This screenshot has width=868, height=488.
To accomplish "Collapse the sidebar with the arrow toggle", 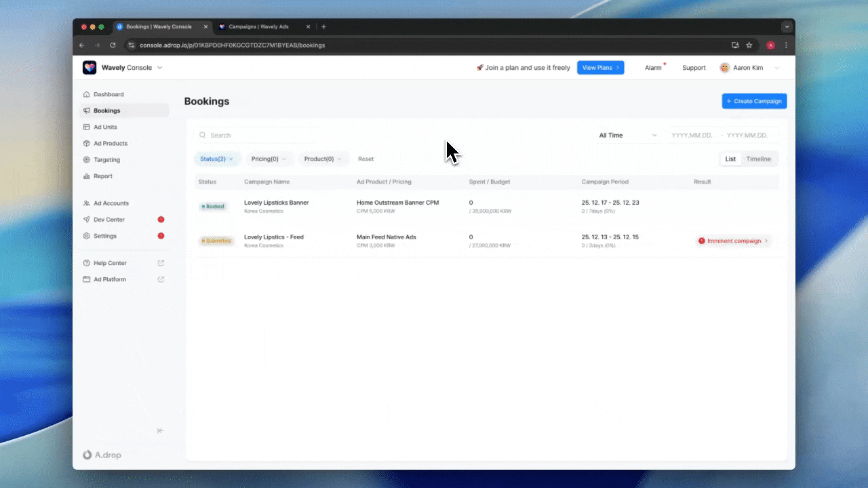I will tap(161, 430).
